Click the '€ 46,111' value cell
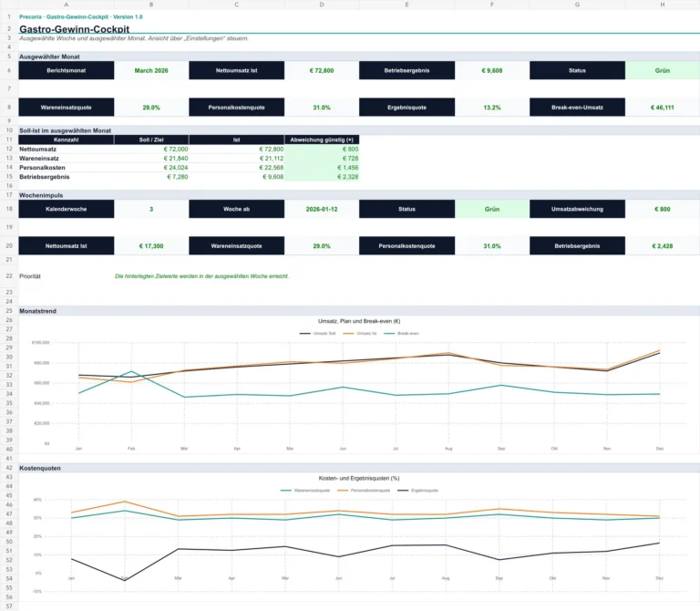This screenshot has width=700, height=611. (x=663, y=108)
